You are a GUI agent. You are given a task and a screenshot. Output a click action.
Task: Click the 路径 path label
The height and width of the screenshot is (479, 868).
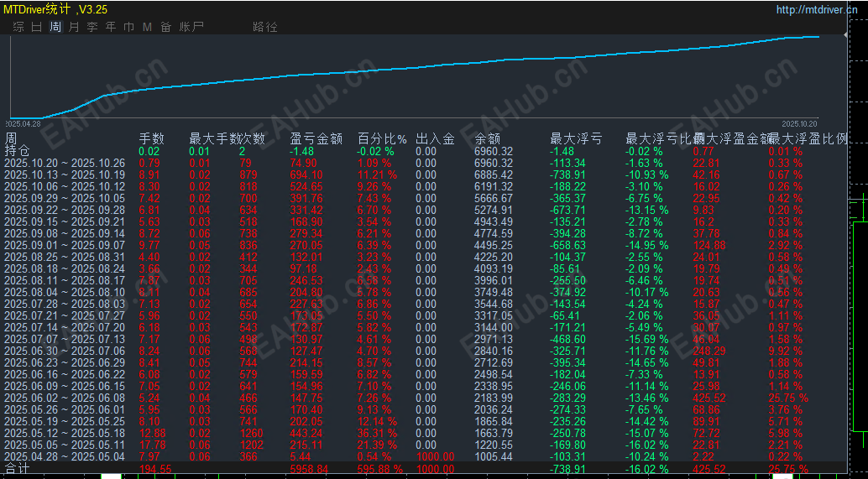click(x=265, y=27)
